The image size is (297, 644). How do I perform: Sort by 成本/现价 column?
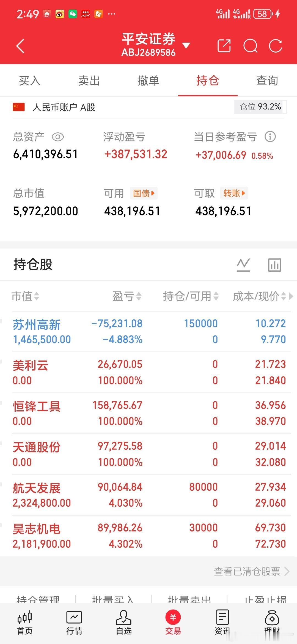coord(260,296)
